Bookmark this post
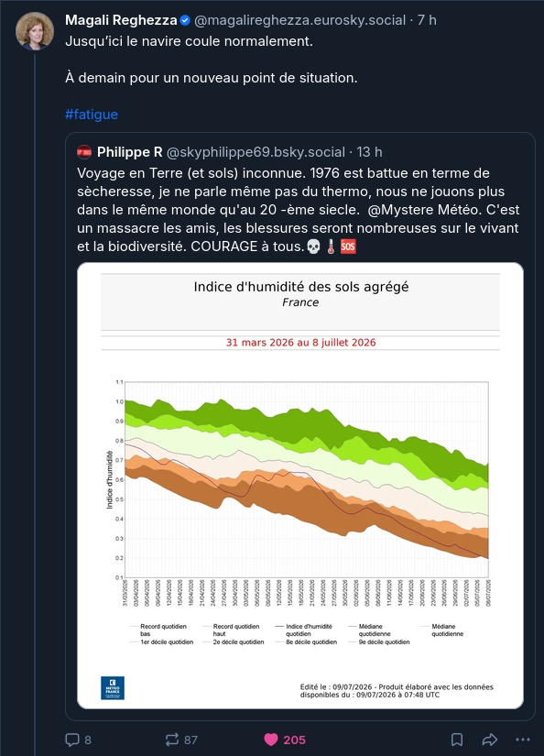This screenshot has height=756, width=544. (457, 740)
